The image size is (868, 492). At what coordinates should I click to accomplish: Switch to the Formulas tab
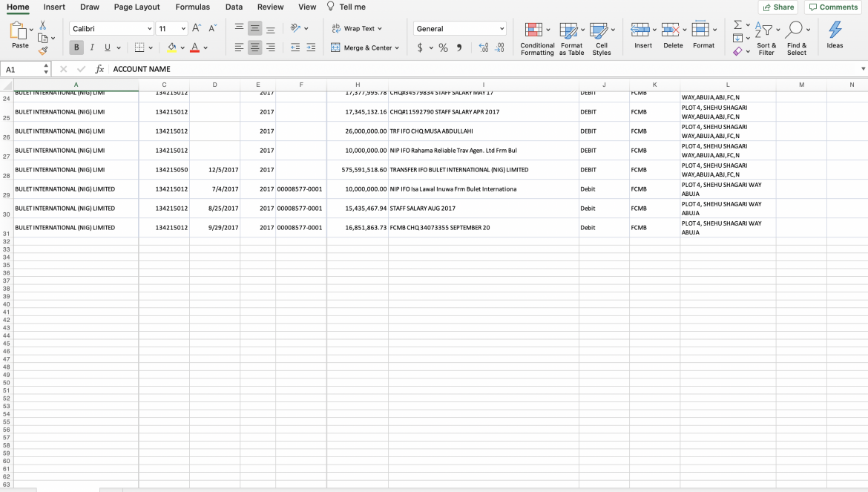pos(193,7)
